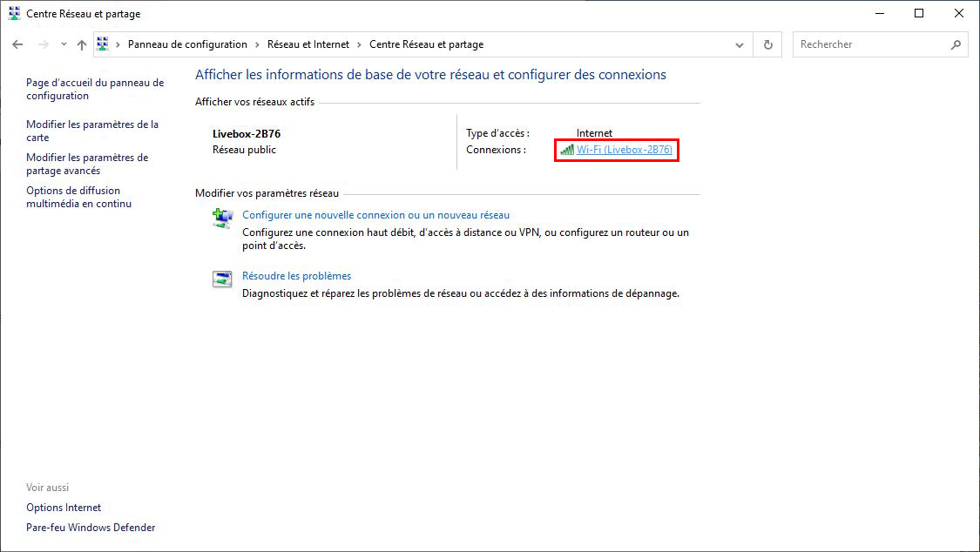This screenshot has width=980, height=552.
Task: Open Panneau de configuration breadcrumb
Action: coord(187,44)
